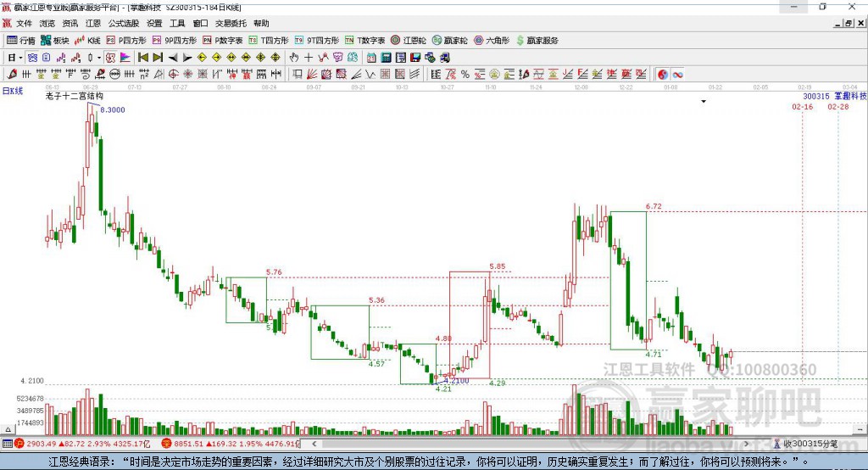Viewport: 868px width, 470px height.
Task: Select the percent % retracement tool
Action: pos(465,75)
